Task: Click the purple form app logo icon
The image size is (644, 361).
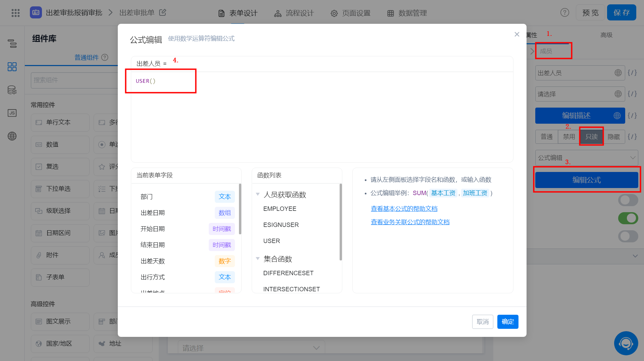Action: (36, 13)
